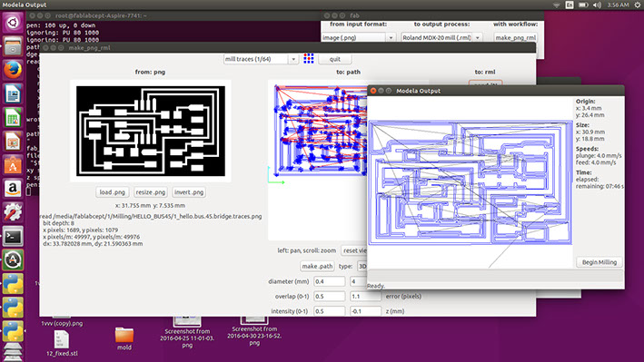Click the intensity (0-1) field showing 0.5

330,311
